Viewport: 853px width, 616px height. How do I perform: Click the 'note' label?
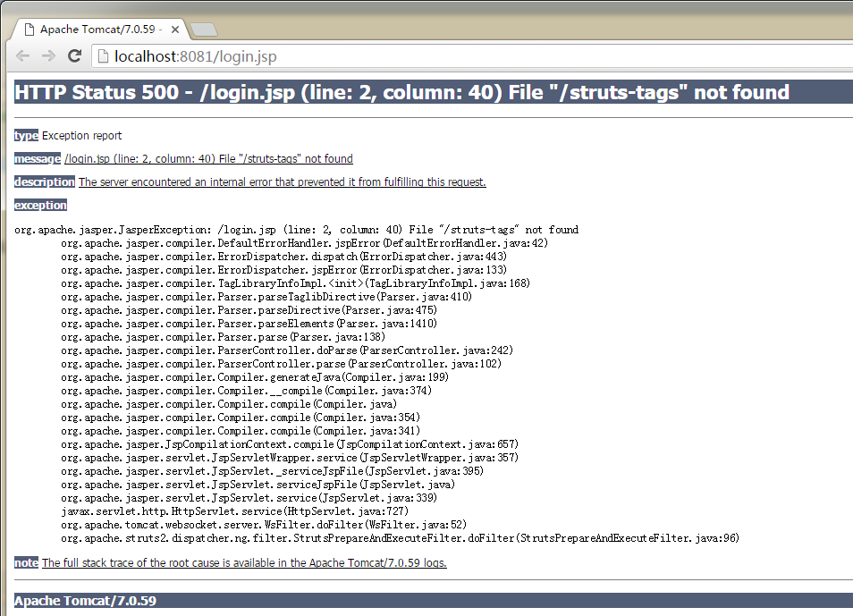point(26,562)
